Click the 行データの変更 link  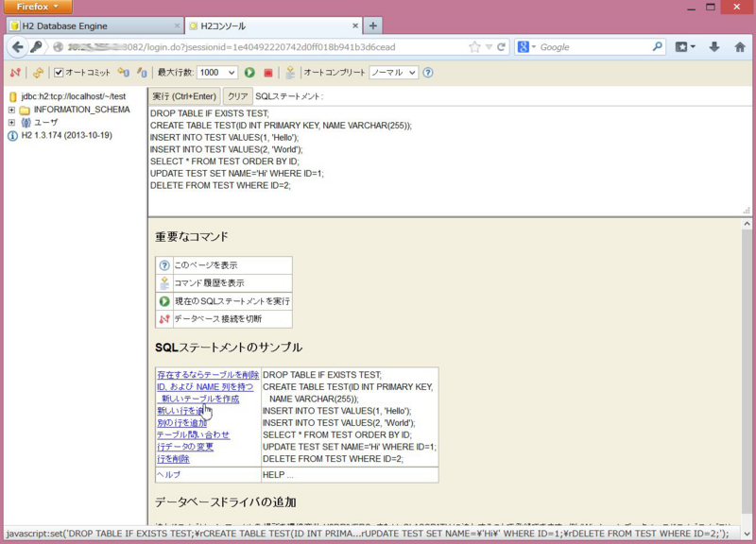coord(185,447)
